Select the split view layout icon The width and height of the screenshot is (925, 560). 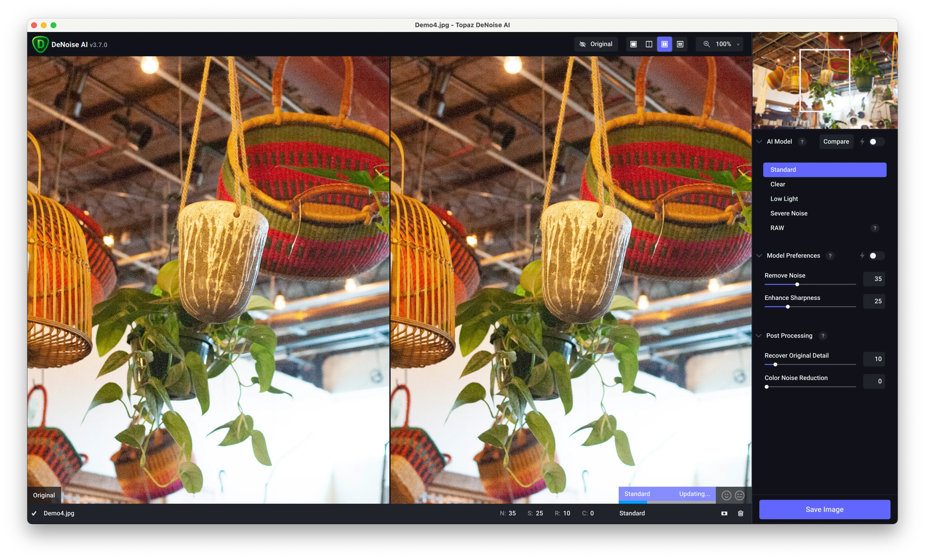(x=649, y=44)
